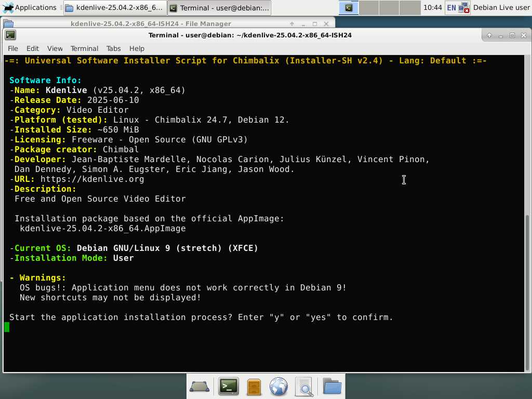
Task: Click the Category: Video Editor line
Action: (x=69, y=110)
